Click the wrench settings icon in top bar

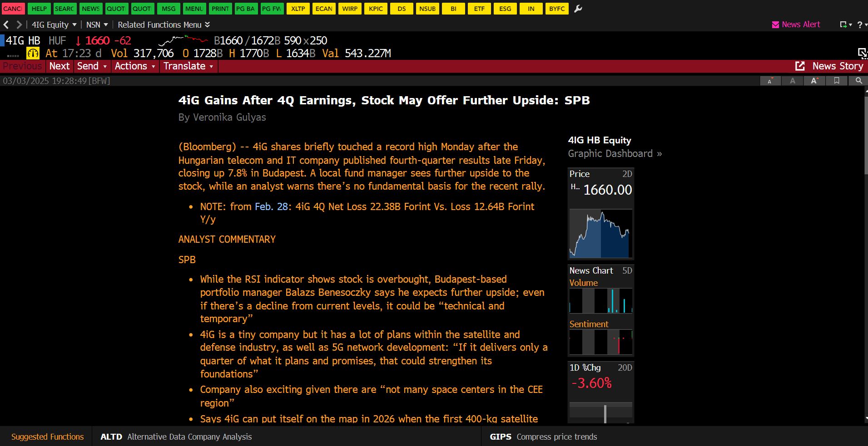578,9
